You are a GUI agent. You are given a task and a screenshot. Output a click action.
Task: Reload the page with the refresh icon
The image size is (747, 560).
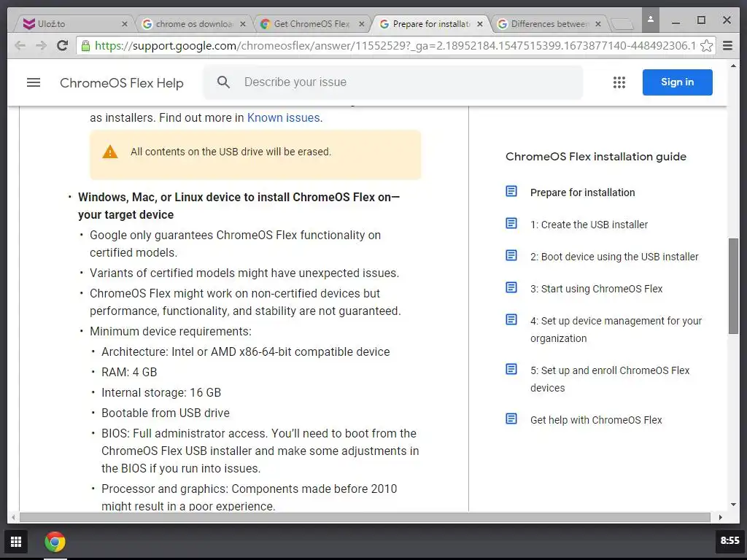point(63,46)
